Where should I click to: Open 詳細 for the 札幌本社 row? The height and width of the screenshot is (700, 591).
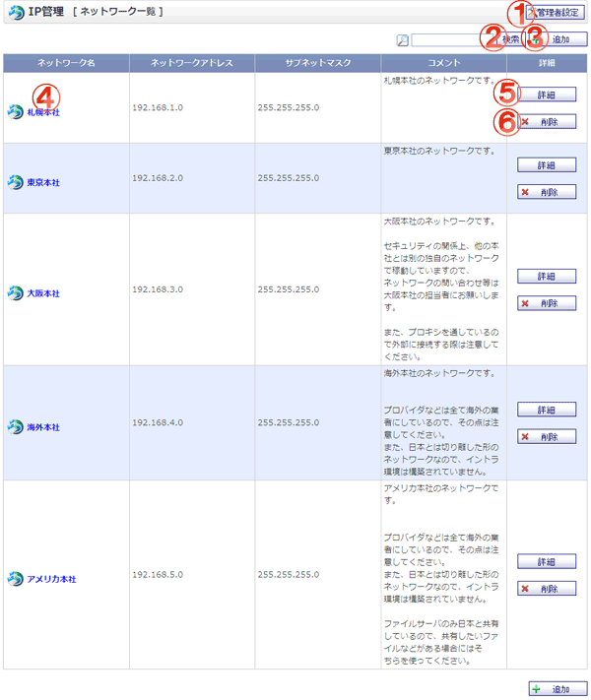[547, 95]
